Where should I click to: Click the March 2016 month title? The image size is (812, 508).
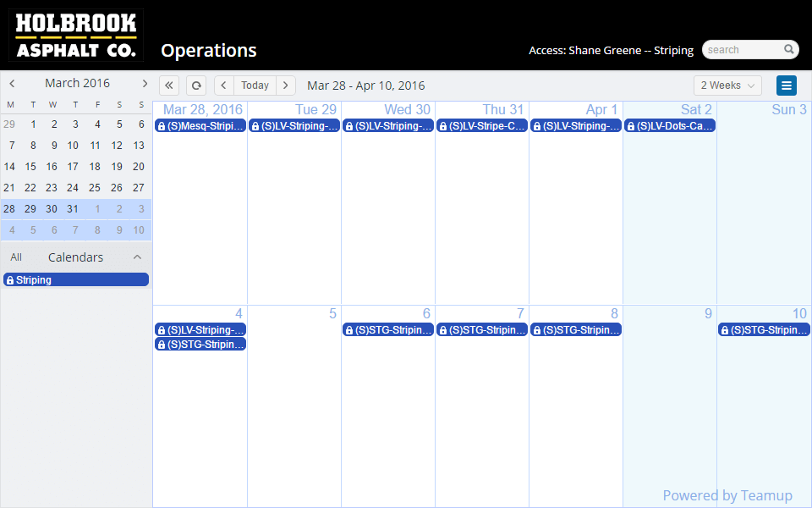[x=77, y=83]
